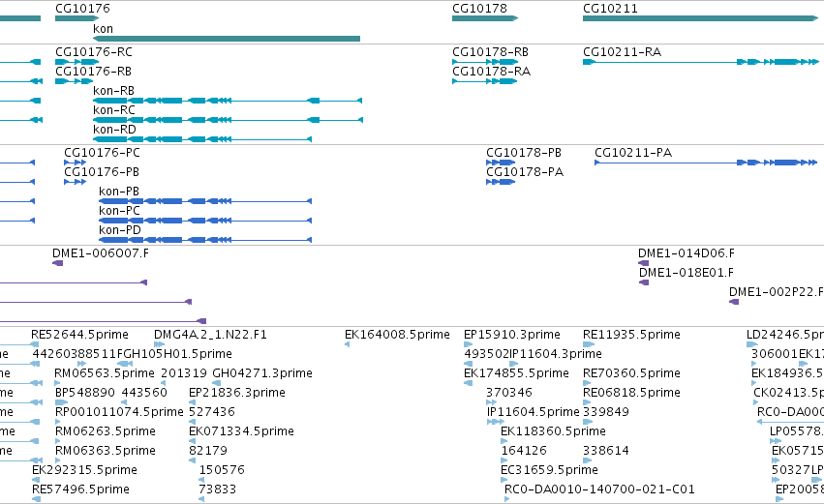Select the CG10211 gene feature

click(700, 18)
